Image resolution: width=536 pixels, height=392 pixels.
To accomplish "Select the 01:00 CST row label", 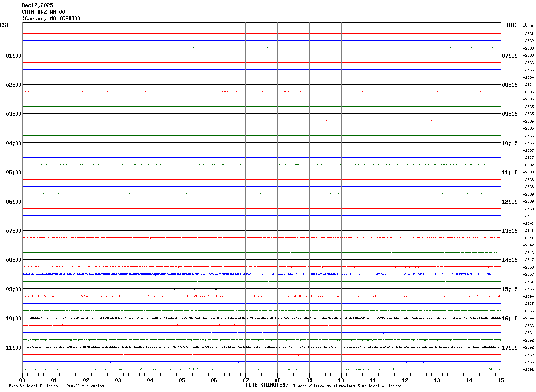I will pyautogui.click(x=13, y=56).
